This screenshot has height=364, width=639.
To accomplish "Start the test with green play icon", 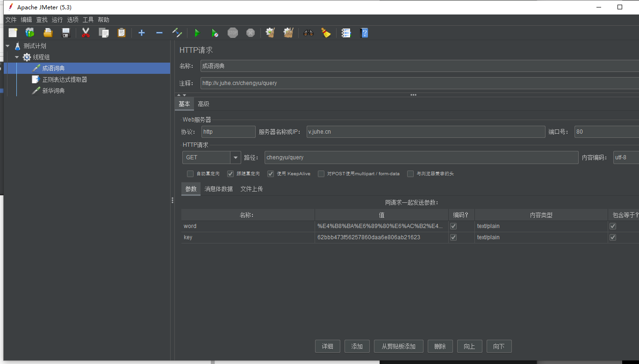I will click(x=197, y=33).
